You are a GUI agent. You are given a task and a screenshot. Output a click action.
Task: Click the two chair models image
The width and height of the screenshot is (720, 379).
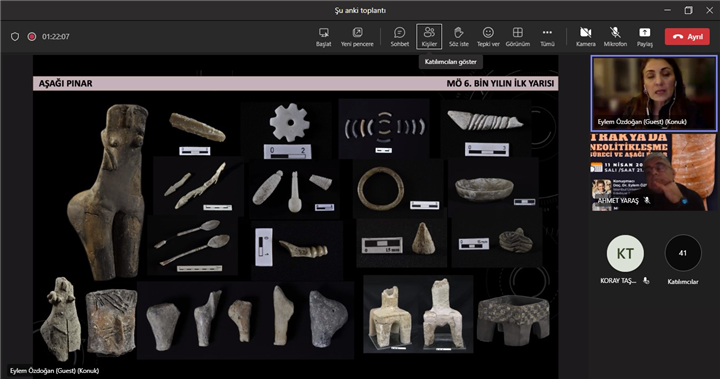coord(417,314)
